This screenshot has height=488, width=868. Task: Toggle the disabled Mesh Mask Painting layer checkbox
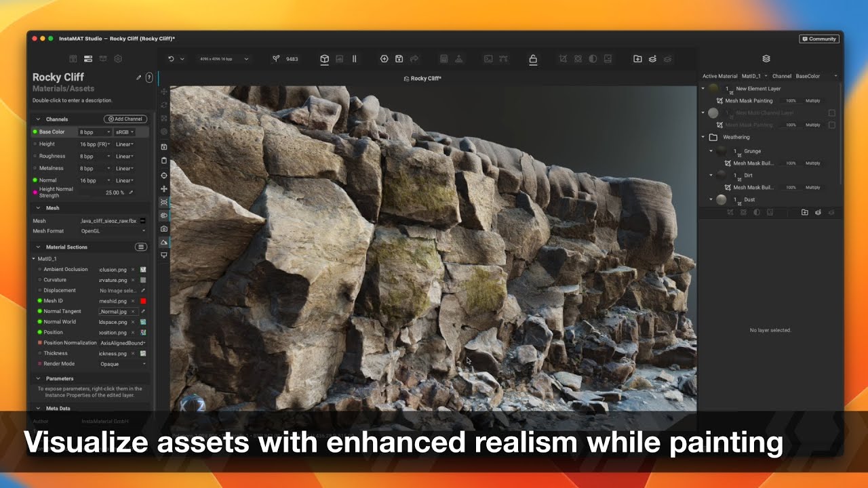click(x=831, y=125)
